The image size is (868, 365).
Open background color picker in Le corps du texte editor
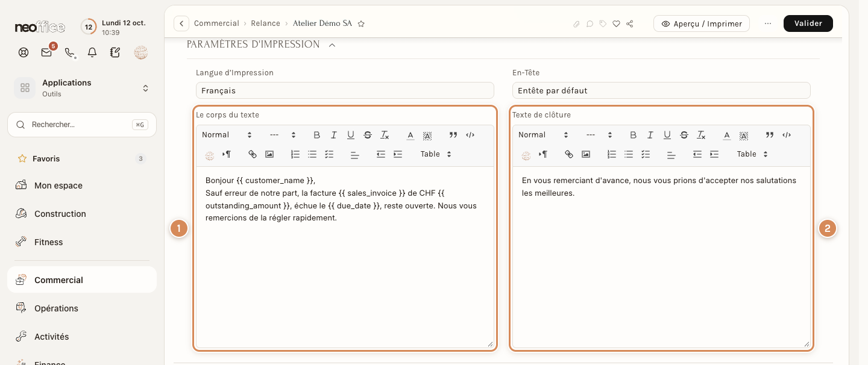pos(427,135)
